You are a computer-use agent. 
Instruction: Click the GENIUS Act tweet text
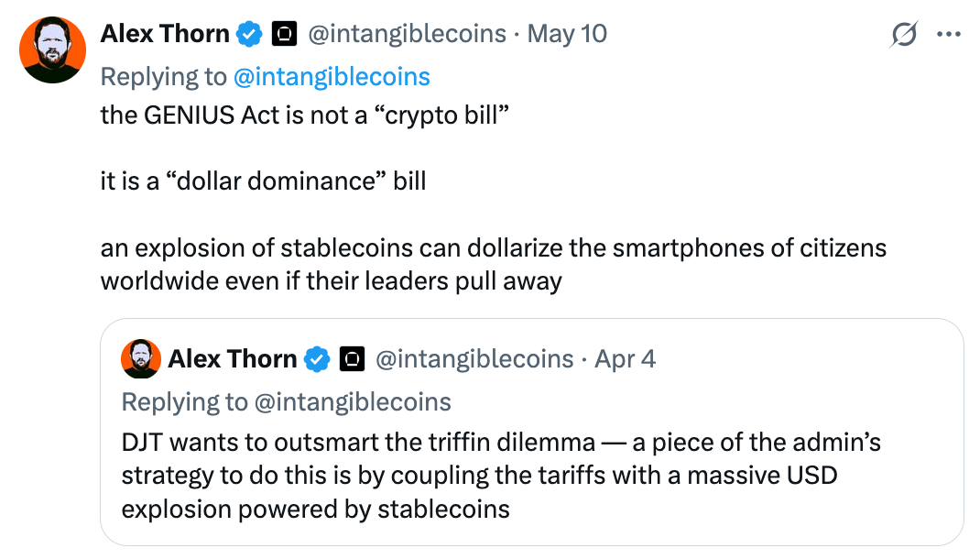(305, 115)
